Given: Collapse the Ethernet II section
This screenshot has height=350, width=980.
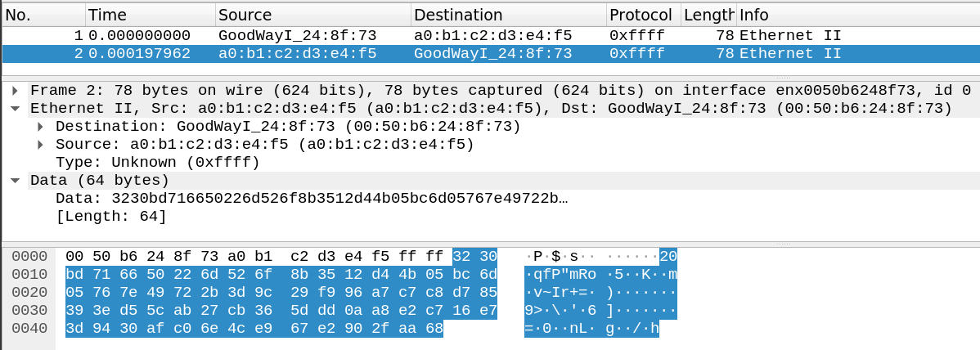Looking at the screenshot, I should pos(15,109).
